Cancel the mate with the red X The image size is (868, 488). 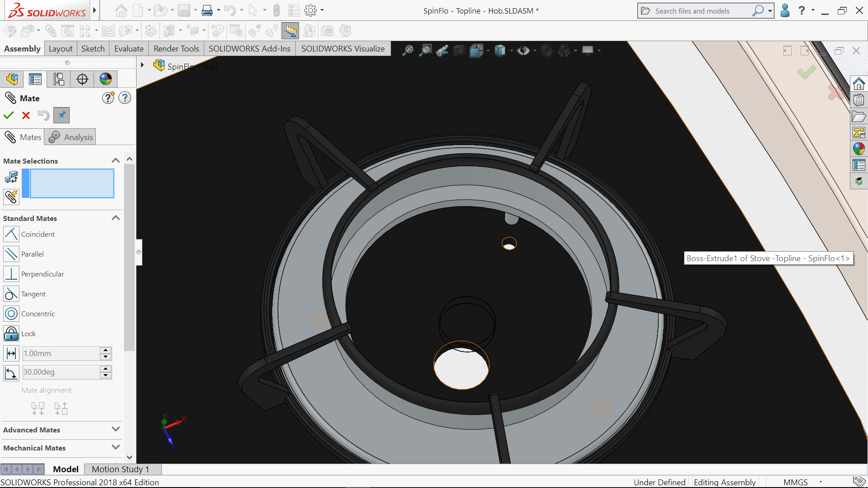[x=26, y=116]
